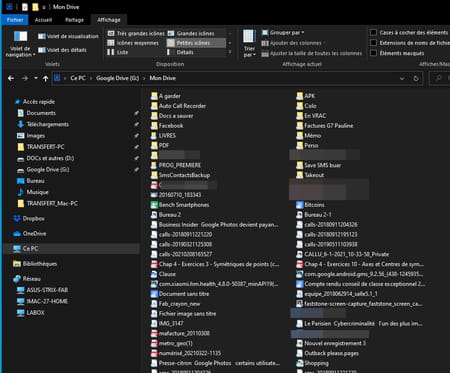The width and height of the screenshot is (450, 373).
Task: Expand the address bar history dropdown
Action: (402, 78)
